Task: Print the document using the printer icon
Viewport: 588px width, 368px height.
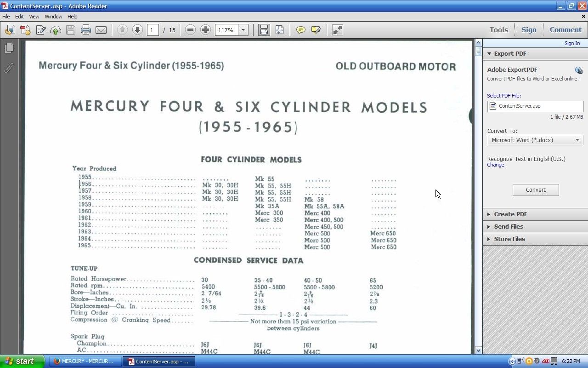Action: pyautogui.click(x=86, y=30)
